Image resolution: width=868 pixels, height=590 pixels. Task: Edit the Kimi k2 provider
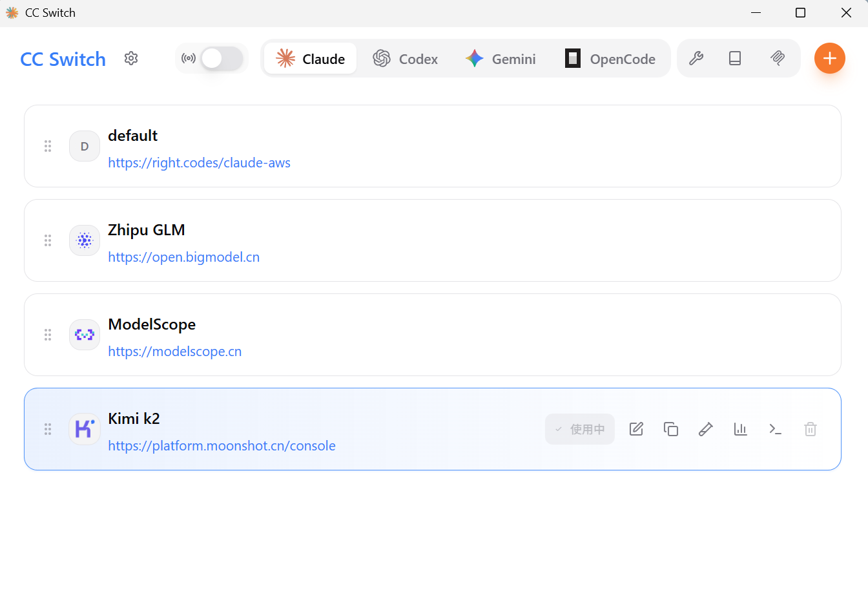pos(636,429)
